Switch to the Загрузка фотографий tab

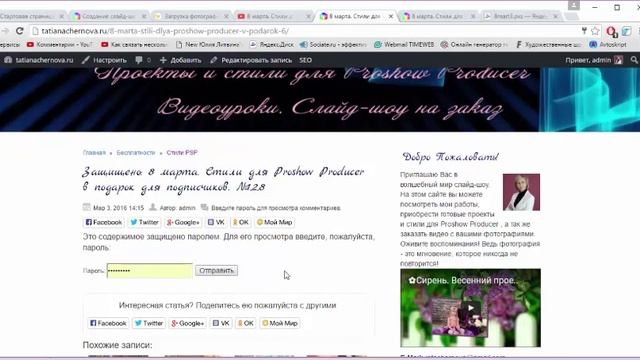point(191,16)
